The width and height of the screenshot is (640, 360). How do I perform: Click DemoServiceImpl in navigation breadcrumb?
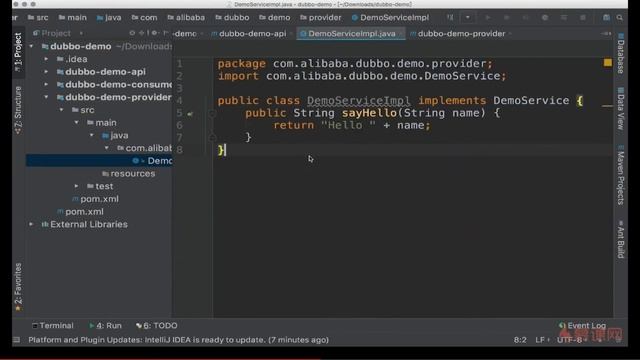tap(390, 18)
